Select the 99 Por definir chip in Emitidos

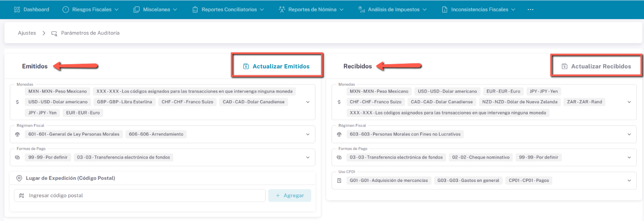point(48,157)
